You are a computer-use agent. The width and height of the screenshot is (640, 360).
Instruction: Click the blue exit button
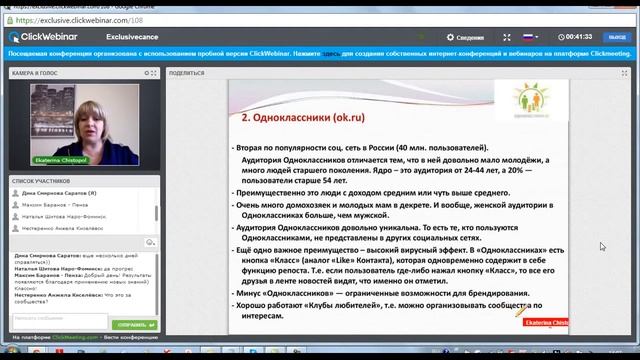click(x=617, y=37)
